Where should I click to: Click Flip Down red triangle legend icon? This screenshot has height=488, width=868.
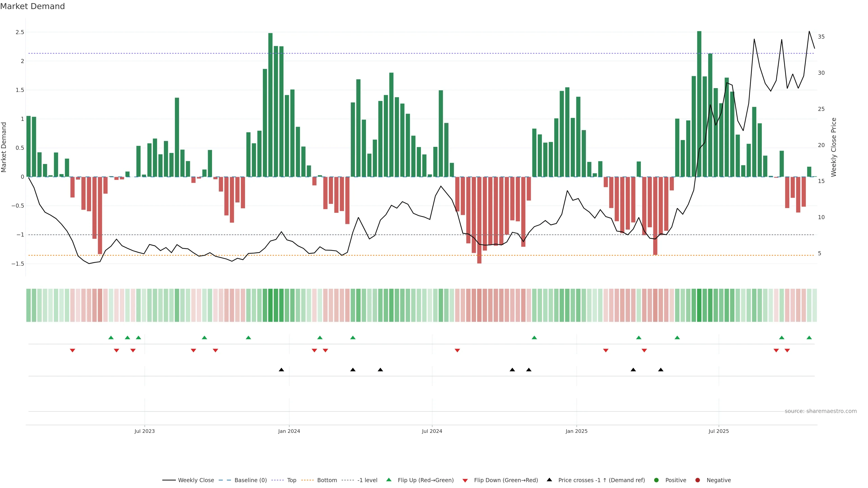pyautogui.click(x=465, y=480)
